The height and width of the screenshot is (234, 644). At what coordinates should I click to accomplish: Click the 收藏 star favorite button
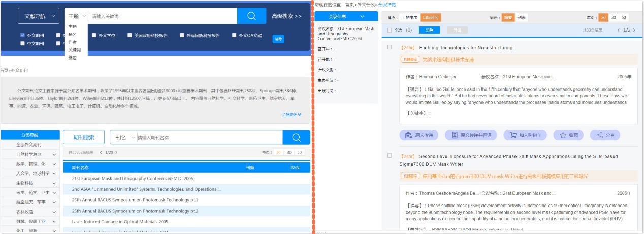569,135
